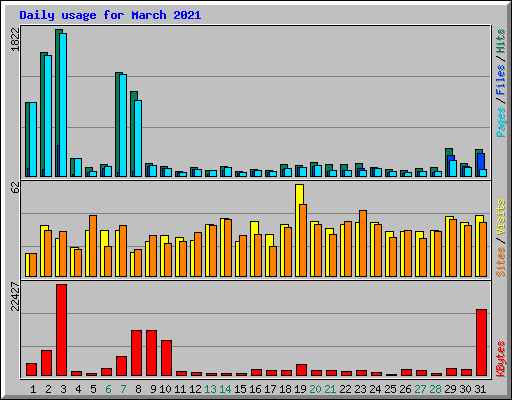
Task: Click day label 26 on the x-axis
Action: click(x=405, y=389)
